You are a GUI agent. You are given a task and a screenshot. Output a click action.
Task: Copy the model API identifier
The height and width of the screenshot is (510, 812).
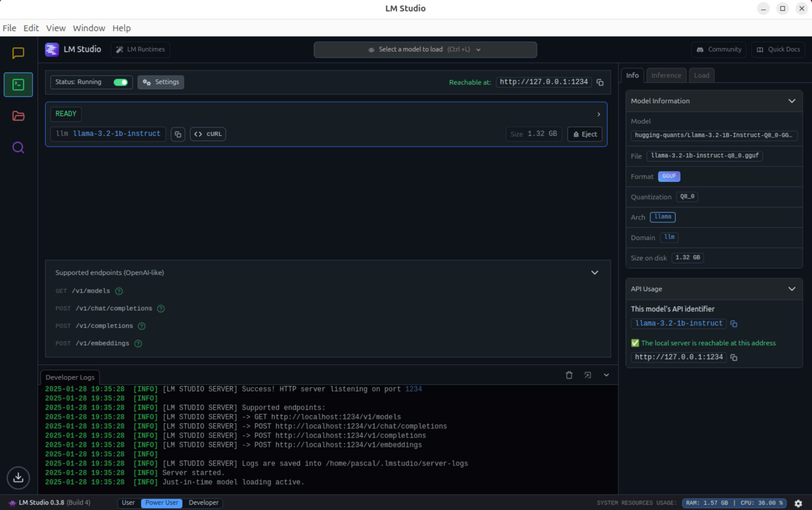pos(734,324)
